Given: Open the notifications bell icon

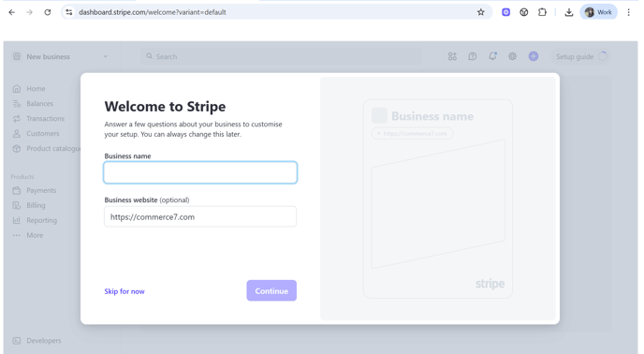Looking at the screenshot, I should pos(492,56).
